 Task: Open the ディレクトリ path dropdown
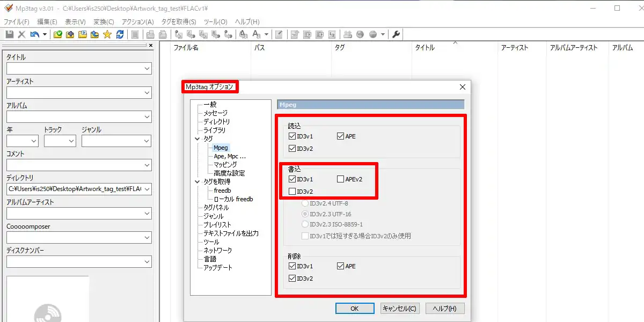(x=147, y=189)
